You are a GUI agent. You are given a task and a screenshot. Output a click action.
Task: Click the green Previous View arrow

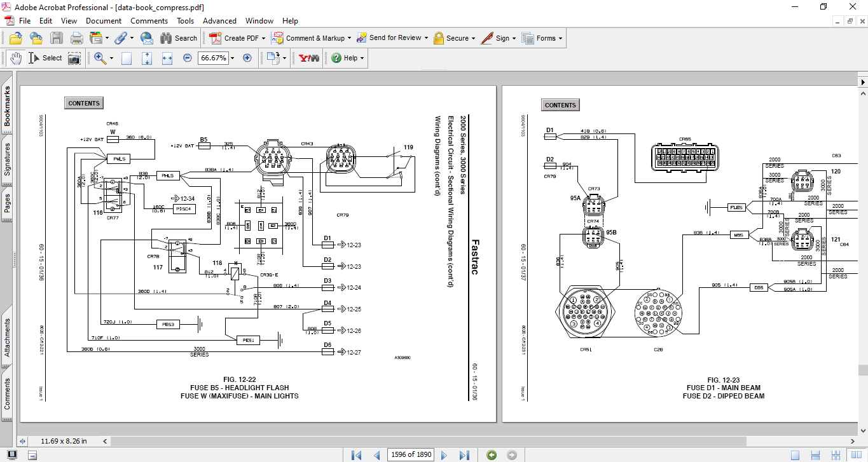point(492,454)
